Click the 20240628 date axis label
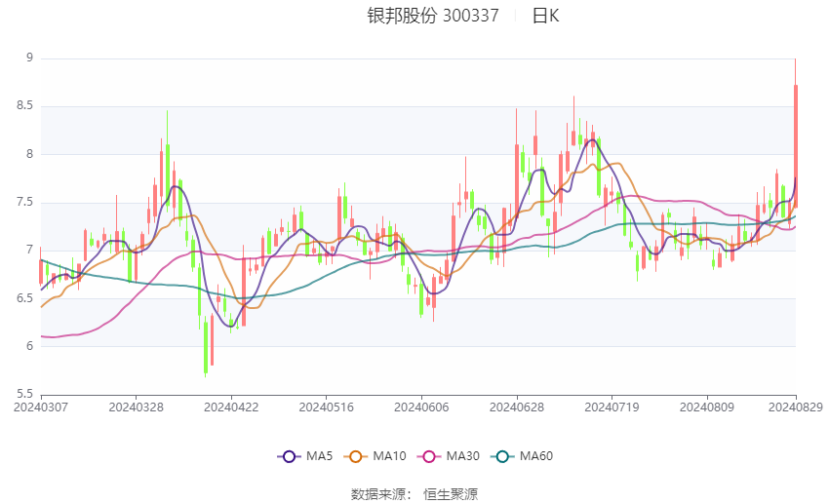The height and width of the screenshot is (504, 829). pos(517,407)
